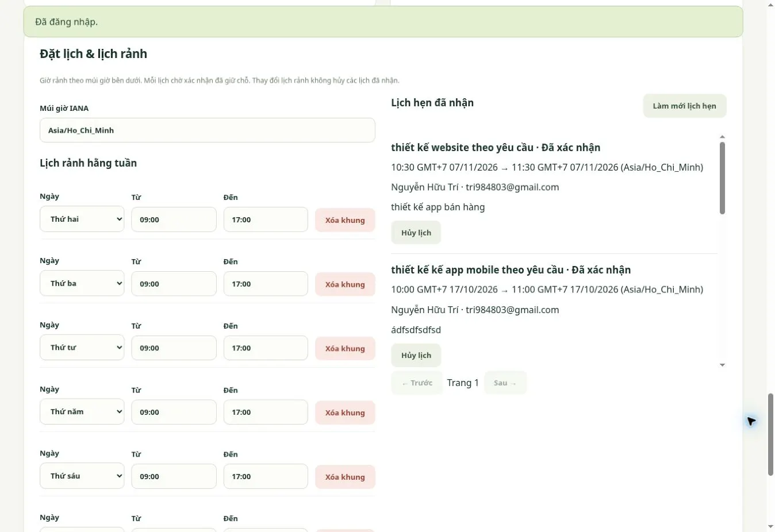Viewport: 775px width, 532px height.
Task: Select the Từ time field for Thứ ba
Action: coord(174,284)
